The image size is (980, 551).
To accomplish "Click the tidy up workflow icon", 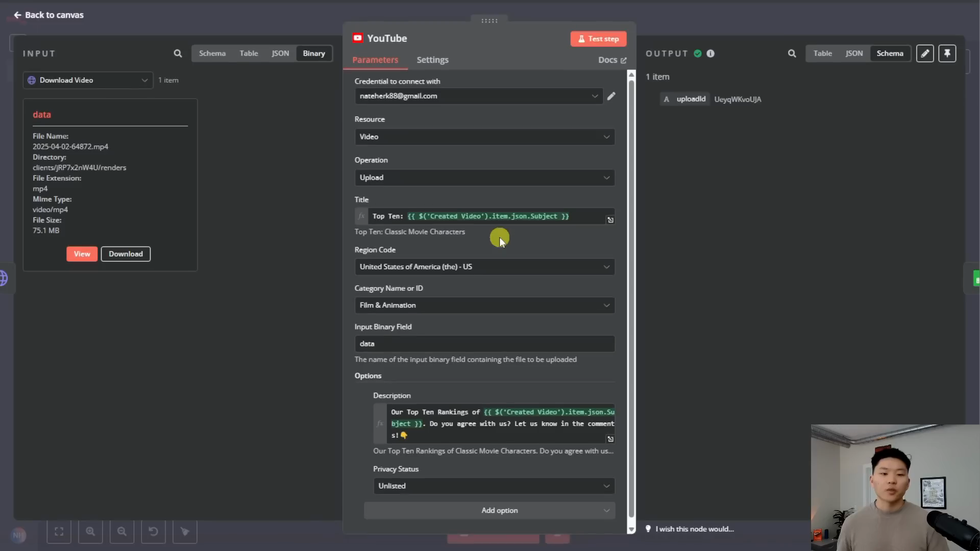I will point(185,532).
